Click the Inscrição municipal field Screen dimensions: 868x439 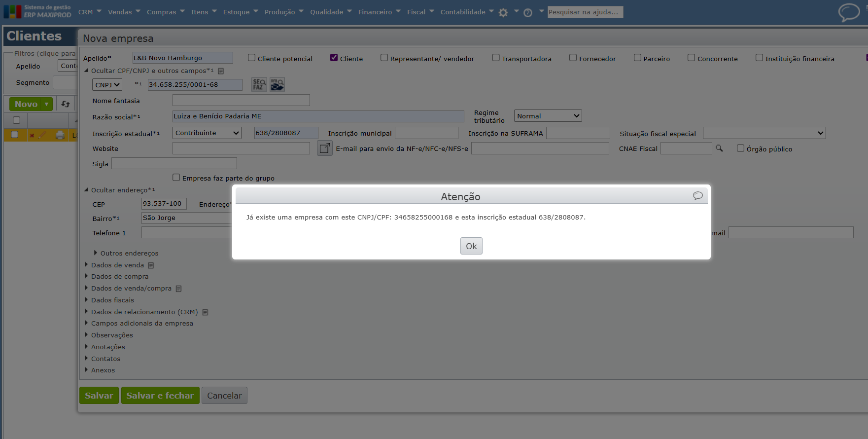pyautogui.click(x=427, y=133)
